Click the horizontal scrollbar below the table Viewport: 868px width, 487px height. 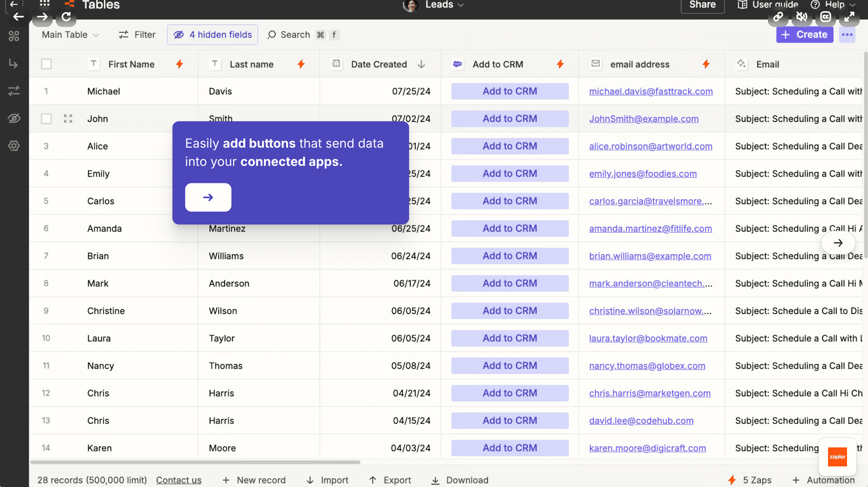(195, 462)
